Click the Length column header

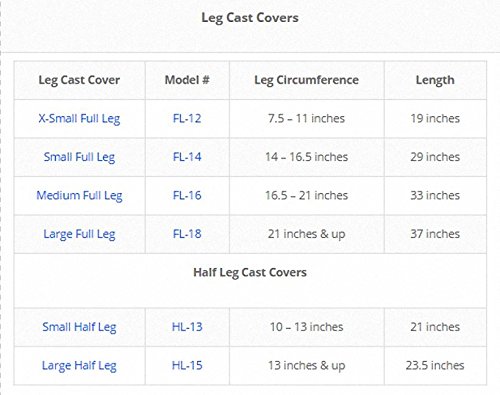(435, 80)
